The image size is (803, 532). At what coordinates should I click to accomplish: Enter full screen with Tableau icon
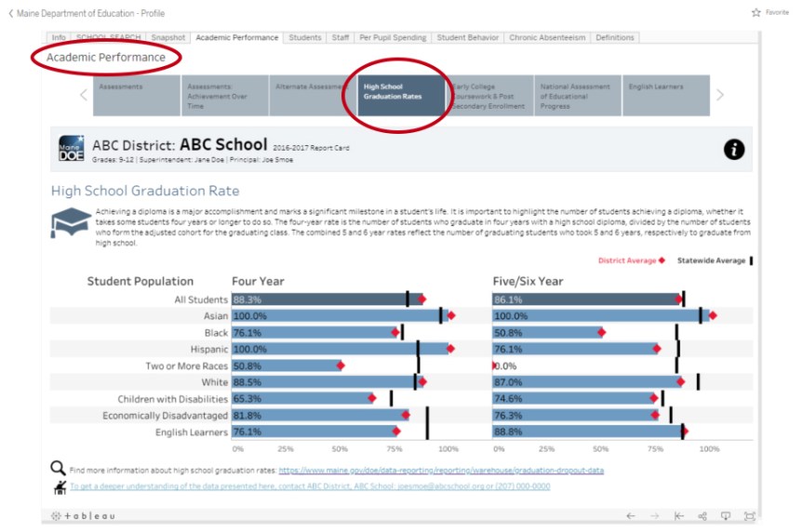[749, 515]
